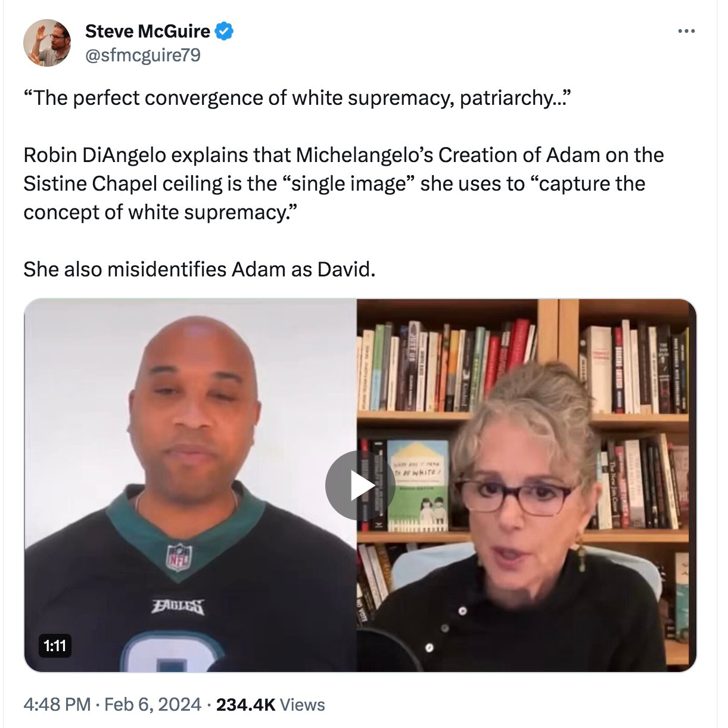This screenshot has height=728, width=728.
Task: Click the blue verified checkmark badge
Action: pos(225,30)
